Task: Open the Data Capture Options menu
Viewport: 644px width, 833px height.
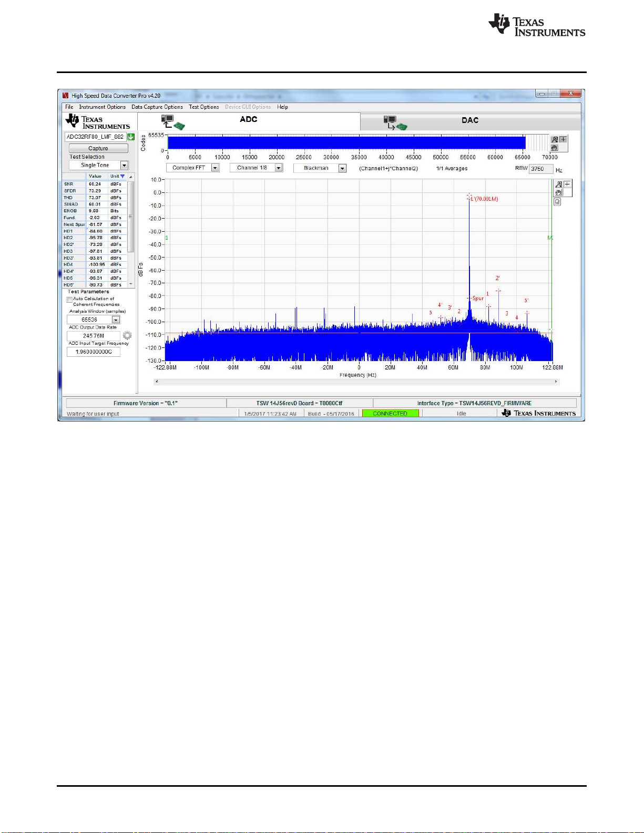Action: [x=157, y=107]
